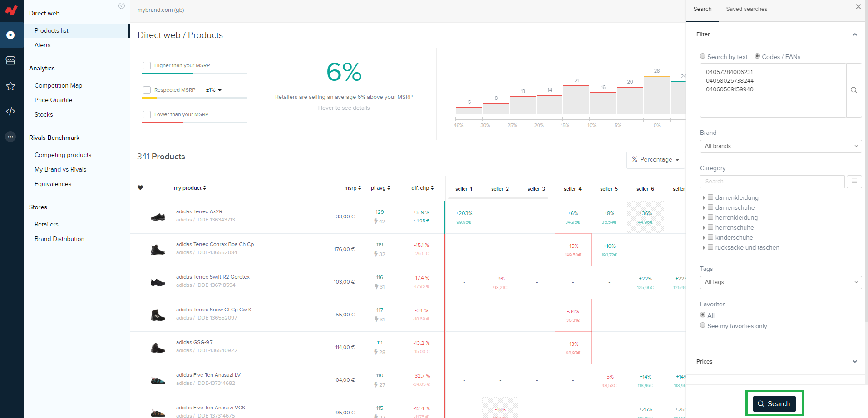Open Alerts menu item
The height and width of the screenshot is (418, 868).
42,45
